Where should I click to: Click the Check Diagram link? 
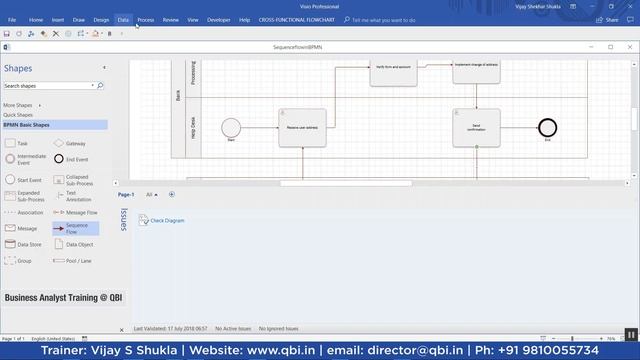click(167, 220)
